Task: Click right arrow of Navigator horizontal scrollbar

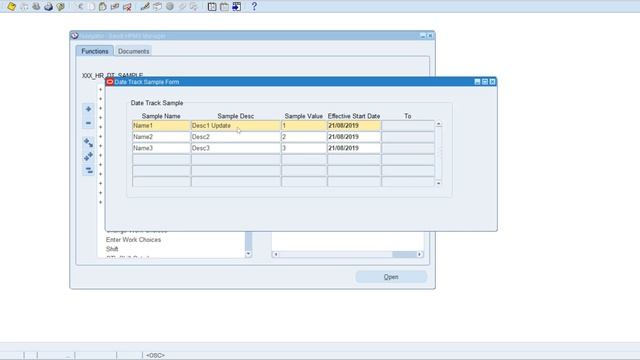Action: coord(420,254)
